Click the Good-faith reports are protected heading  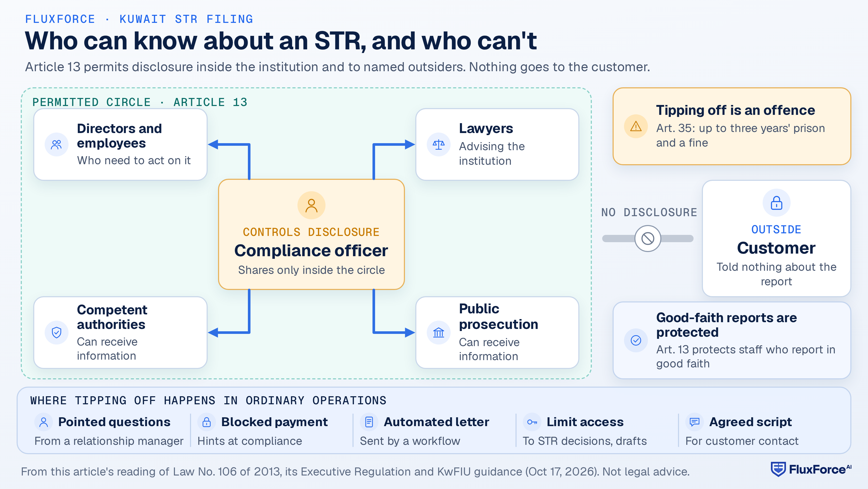727,325
